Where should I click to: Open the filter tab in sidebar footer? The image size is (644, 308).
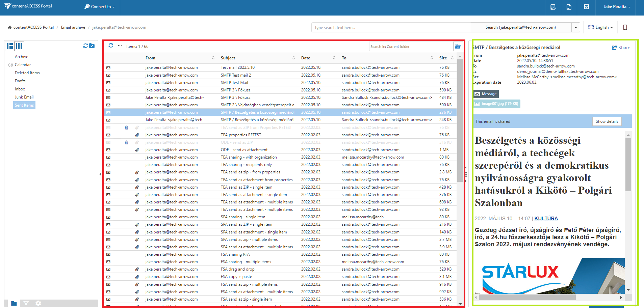tap(26, 303)
